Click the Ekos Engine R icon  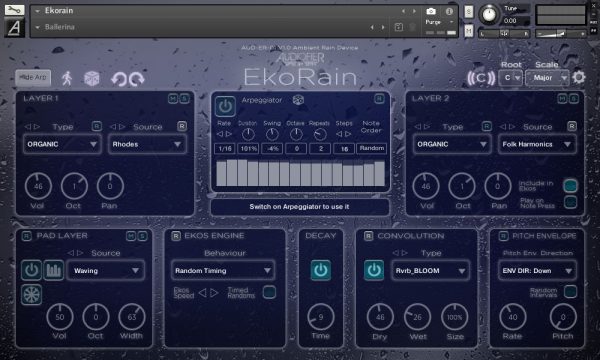176,236
